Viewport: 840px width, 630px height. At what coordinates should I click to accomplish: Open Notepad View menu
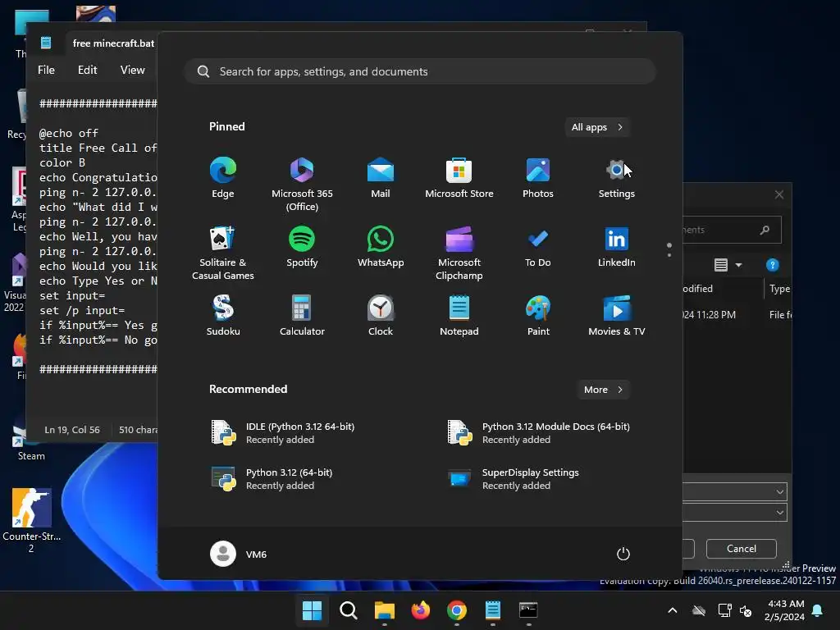click(x=132, y=71)
